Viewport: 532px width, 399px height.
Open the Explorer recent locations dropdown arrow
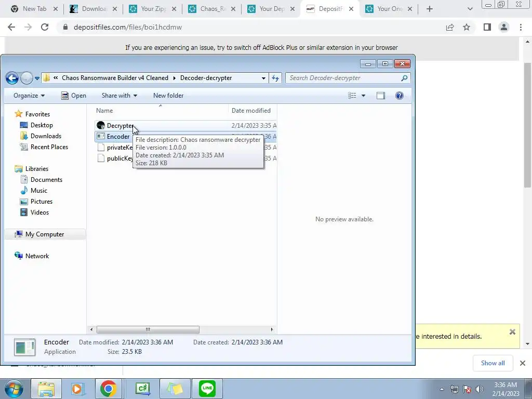point(37,78)
